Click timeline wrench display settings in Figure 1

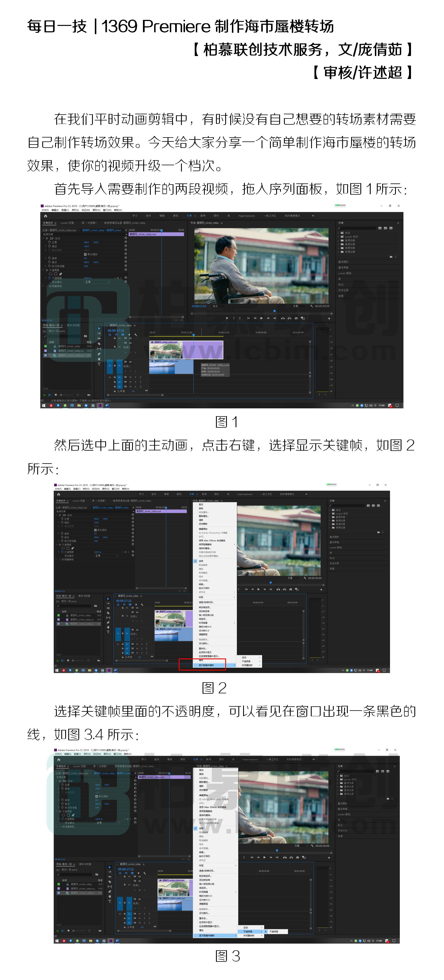point(136,335)
